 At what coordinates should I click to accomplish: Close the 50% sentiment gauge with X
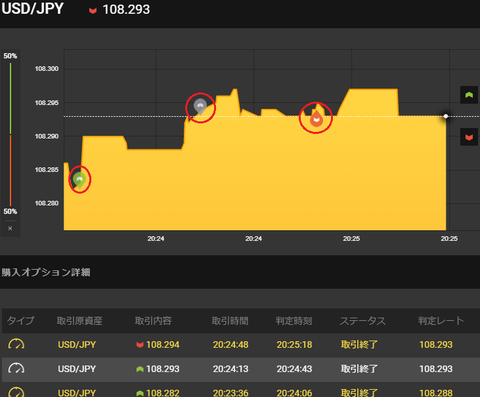(10, 228)
